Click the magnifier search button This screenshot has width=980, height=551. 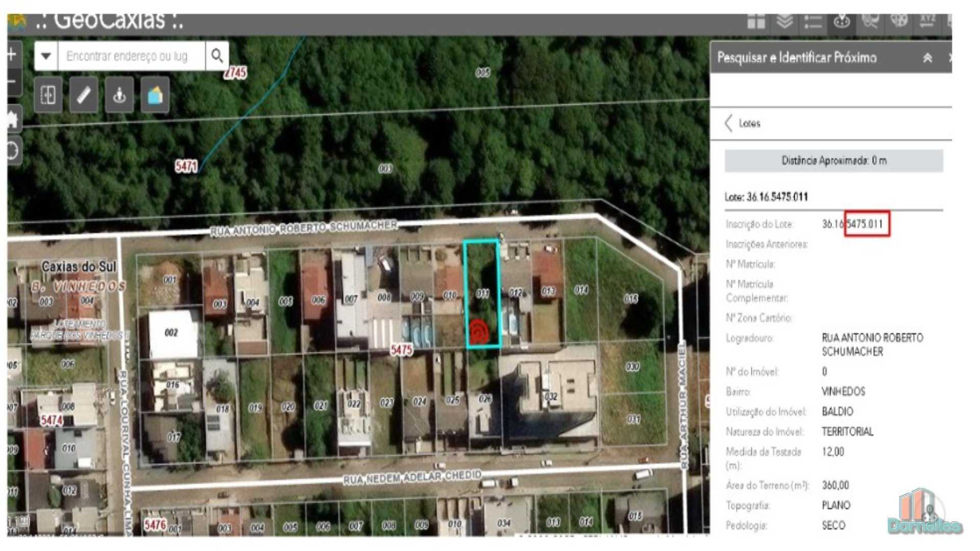point(217,56)
